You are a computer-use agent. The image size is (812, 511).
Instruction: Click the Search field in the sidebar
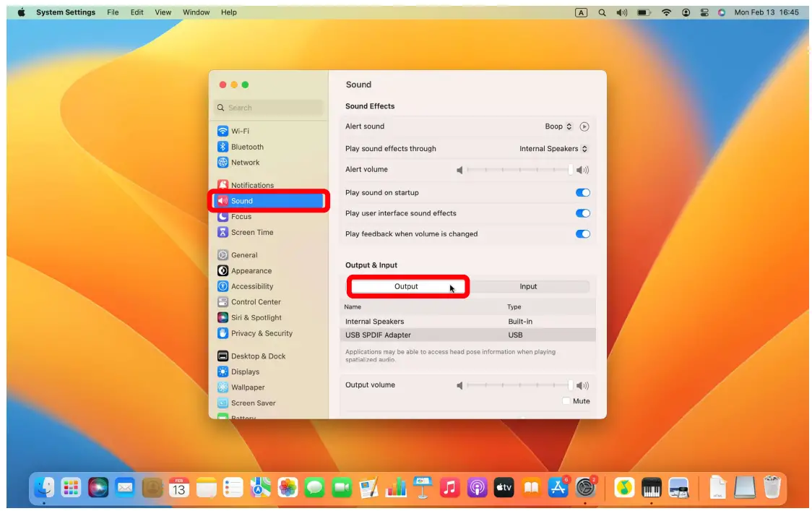(268, 108)
